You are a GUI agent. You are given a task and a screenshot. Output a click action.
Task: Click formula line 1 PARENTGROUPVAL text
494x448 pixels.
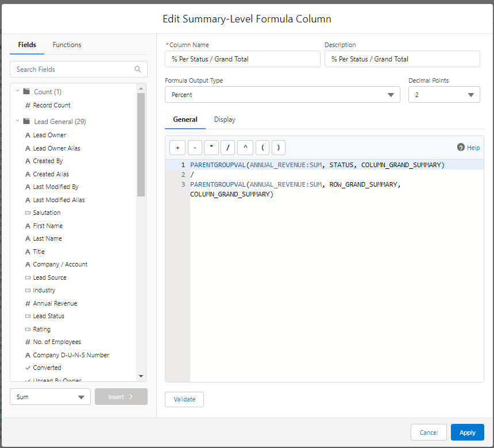coord(218,165)
